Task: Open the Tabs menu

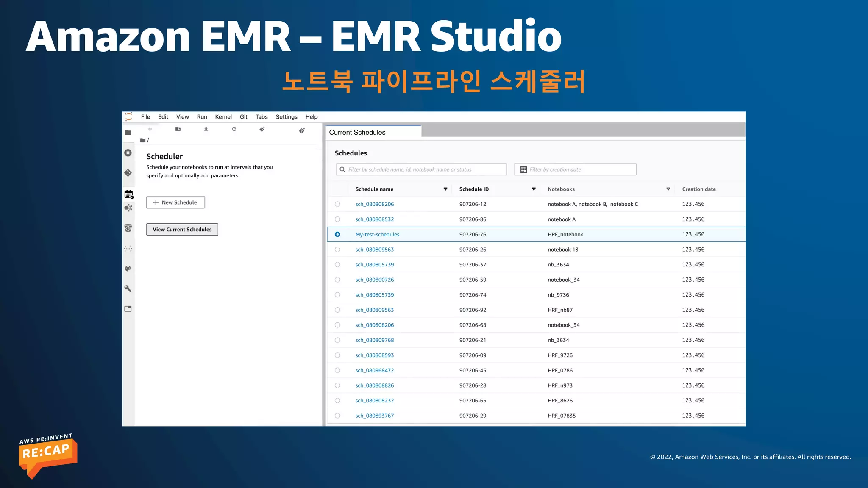Action: 262,117
